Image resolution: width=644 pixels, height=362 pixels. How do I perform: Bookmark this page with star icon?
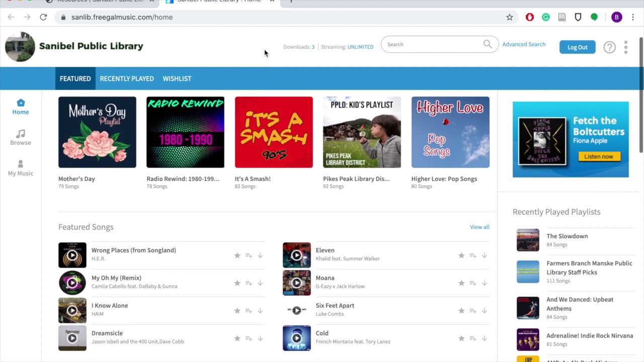pos(510,17)
